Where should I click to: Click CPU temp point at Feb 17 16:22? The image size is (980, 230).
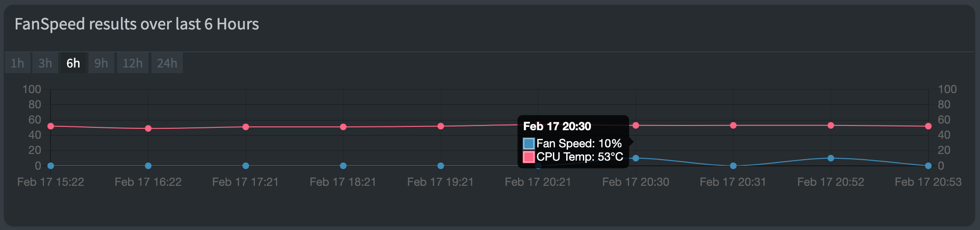[148, 128]
